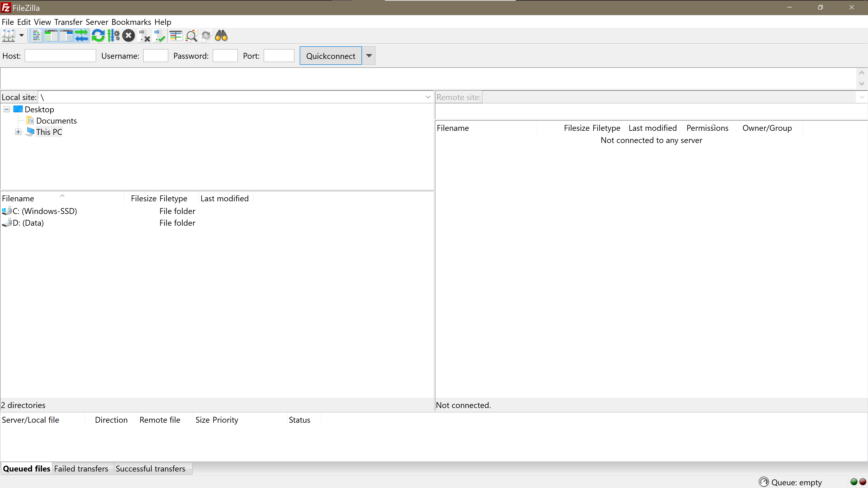868x488 pixels.
Task: Click the Queue status icon
Action: coord(764,482)
